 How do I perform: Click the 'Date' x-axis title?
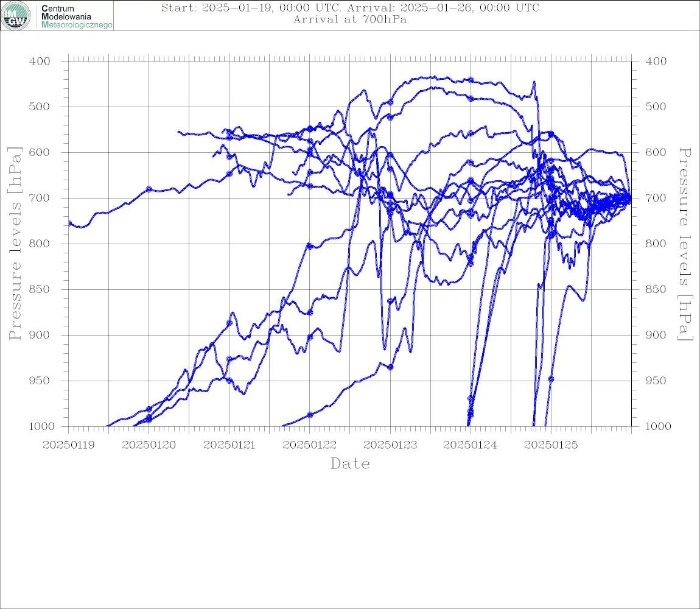point(350,464)
